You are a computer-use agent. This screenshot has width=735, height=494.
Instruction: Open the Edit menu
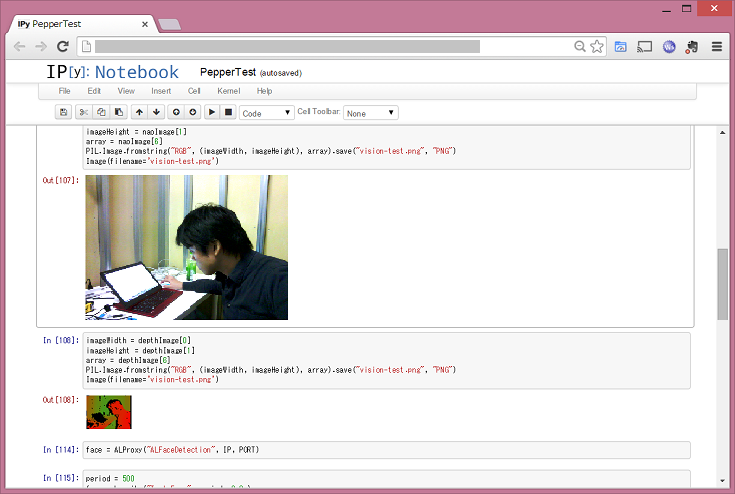tap(94, 91)
